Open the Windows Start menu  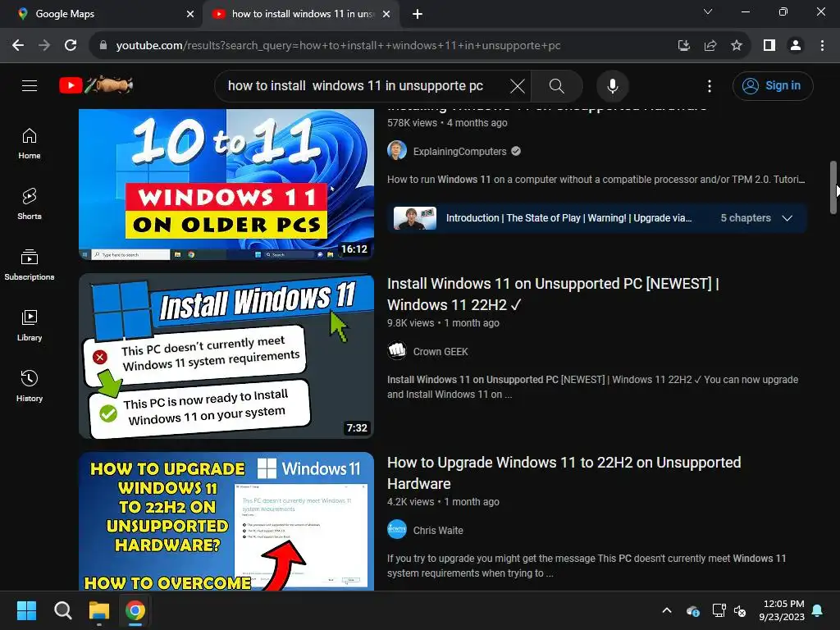point(26,610)
